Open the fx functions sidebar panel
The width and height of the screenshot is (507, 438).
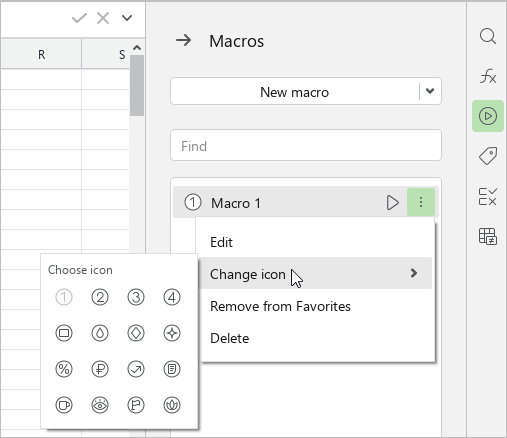tap(488, 76)
